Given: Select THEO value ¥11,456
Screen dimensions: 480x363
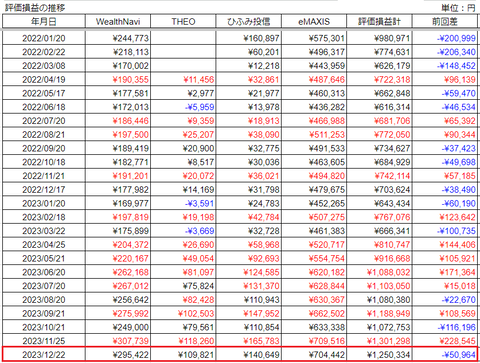Looking at the screenshot, I should (x=198, y=80).
